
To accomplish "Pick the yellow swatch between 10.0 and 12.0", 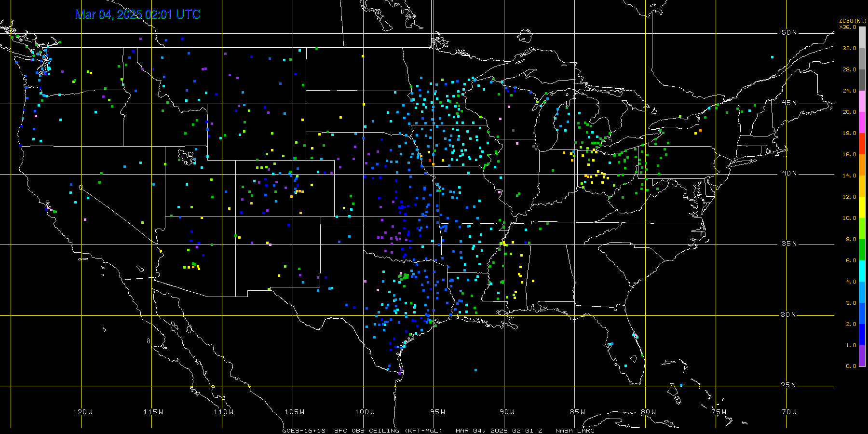I will [x=862, y=207].
